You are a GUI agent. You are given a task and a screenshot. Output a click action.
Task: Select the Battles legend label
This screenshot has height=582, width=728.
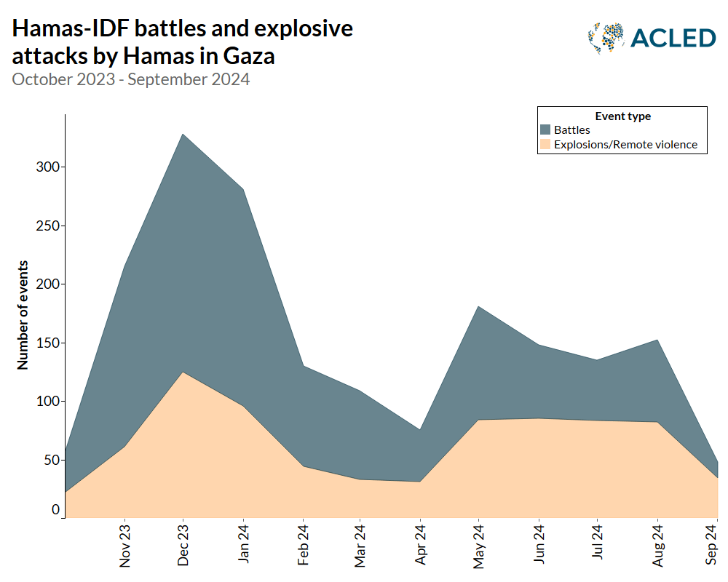click(x=571, y=130)
